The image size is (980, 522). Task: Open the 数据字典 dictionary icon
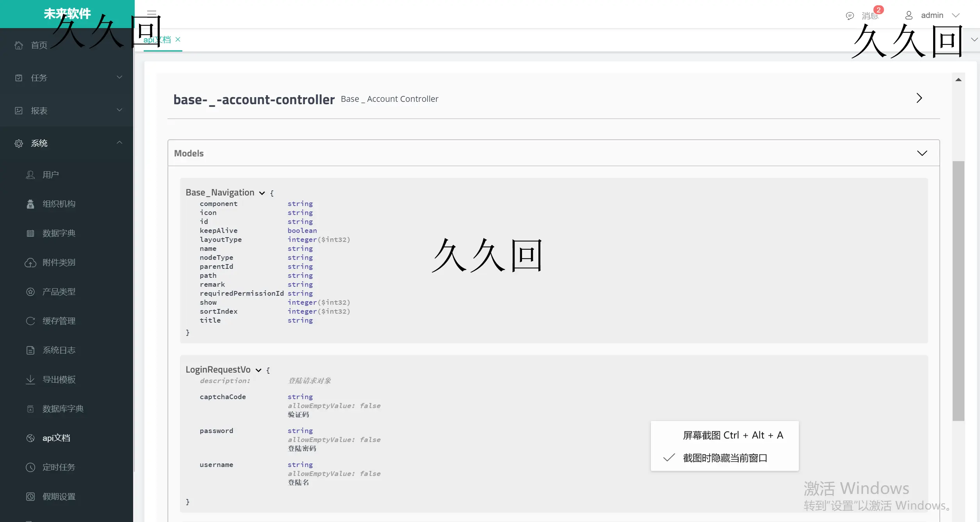coord(31,233)
